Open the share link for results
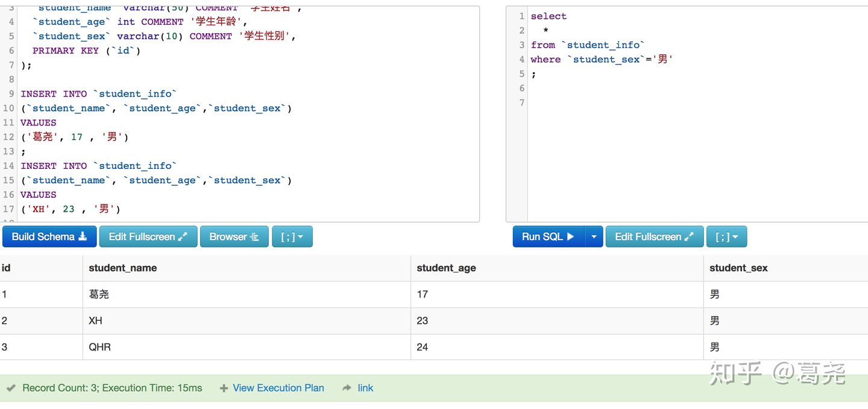868x409 pixels. (x=365, y=388)
